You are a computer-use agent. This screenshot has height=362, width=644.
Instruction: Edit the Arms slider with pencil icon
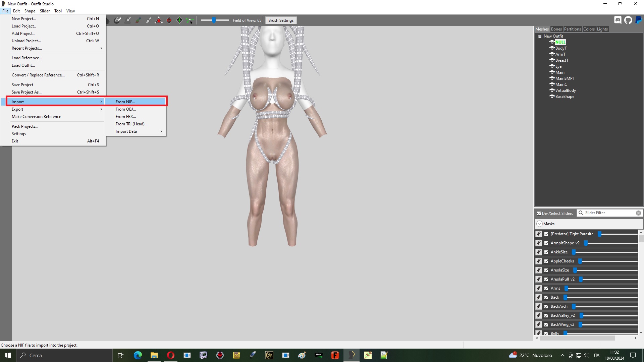pyautogui.click(x=539, y=288)
